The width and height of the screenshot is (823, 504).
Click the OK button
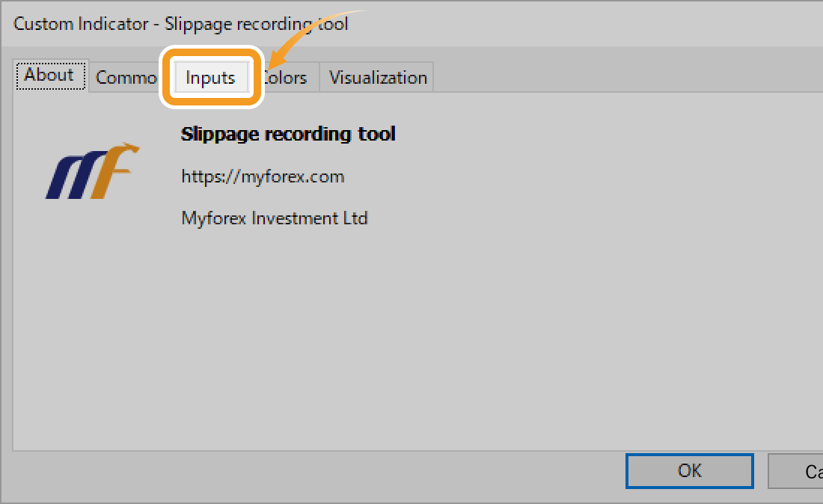pos(689,470)
